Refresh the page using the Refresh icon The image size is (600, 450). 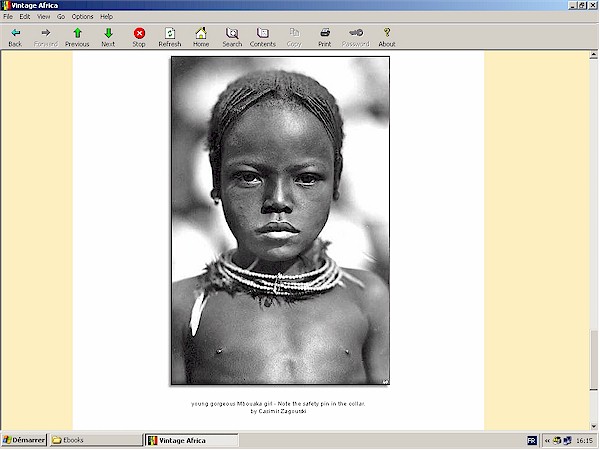point(170,33)
